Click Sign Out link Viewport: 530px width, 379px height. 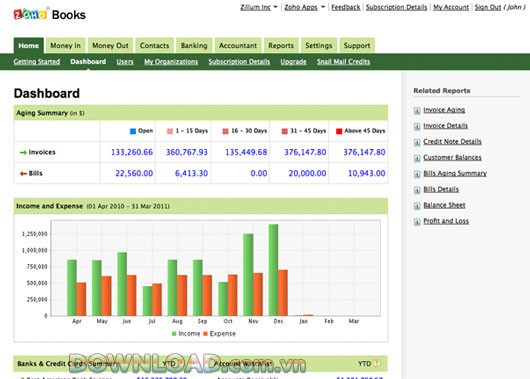pyautogui.click(x=488, y=7)
